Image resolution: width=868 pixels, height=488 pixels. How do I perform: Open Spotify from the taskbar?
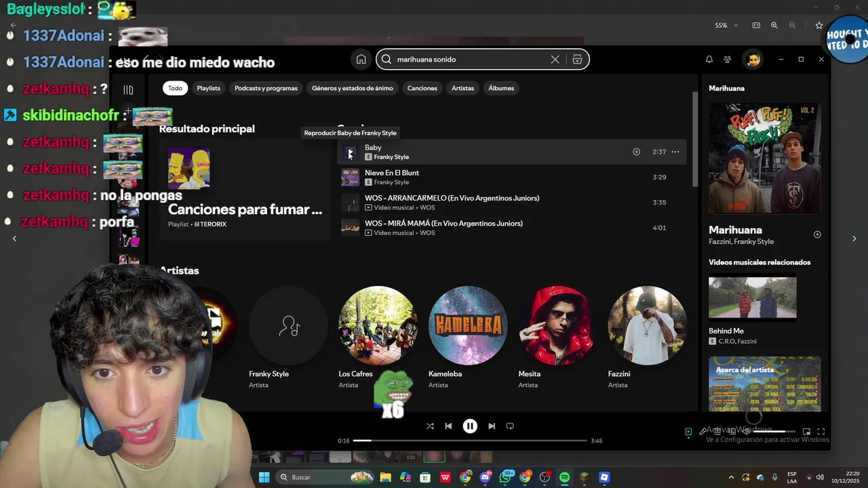[x=564, y=477]
